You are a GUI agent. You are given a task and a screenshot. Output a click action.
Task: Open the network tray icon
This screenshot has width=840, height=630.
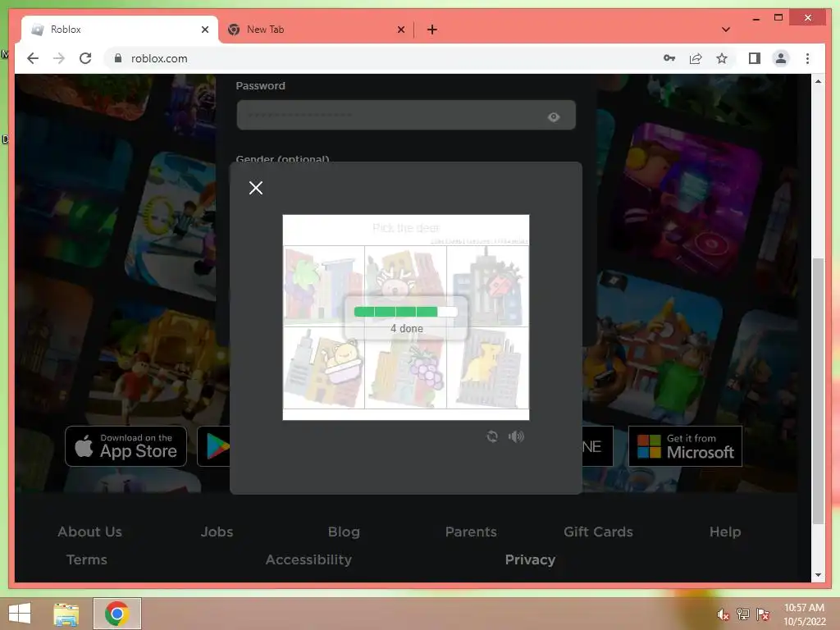[x=742, y=614]
